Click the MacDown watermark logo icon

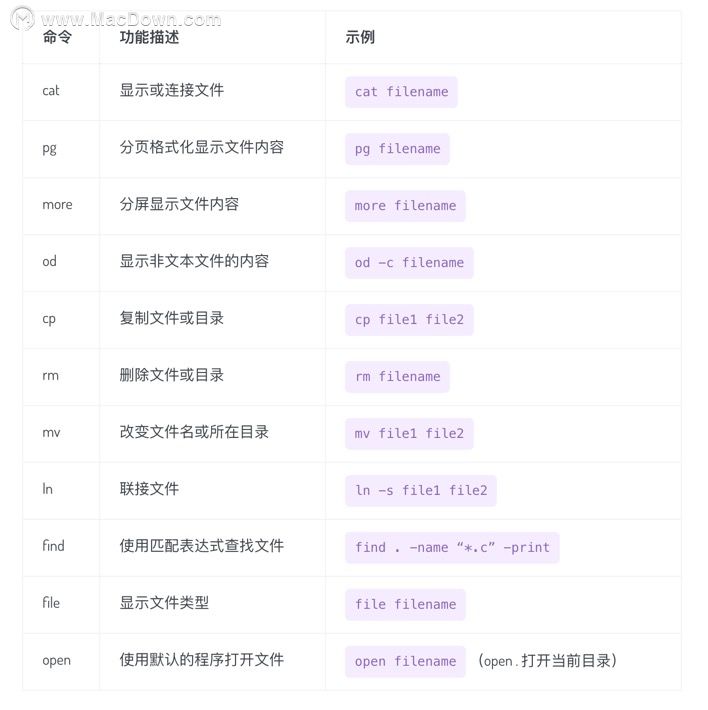(x=22, y=19)
